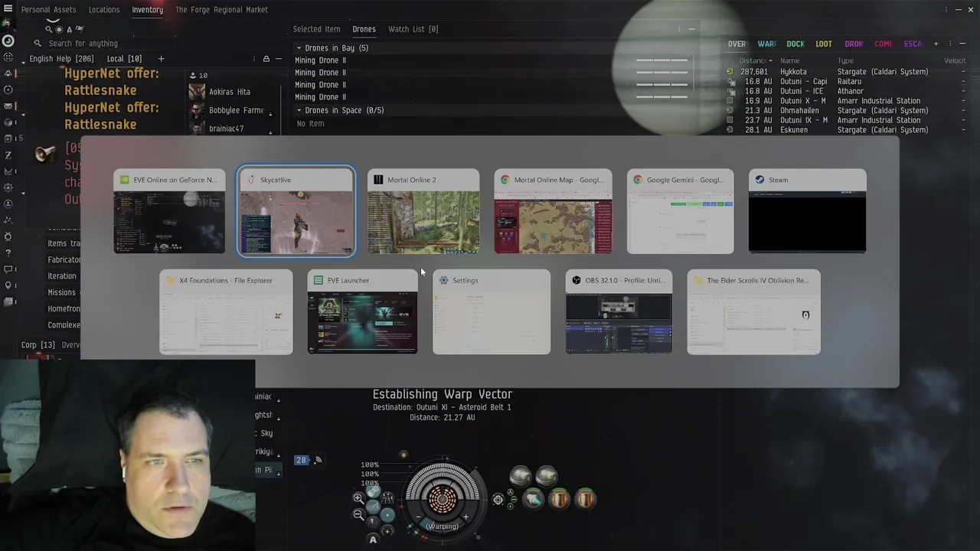The width and height of the screenshot is (980, 551).
Task: Activate the teal-tipped mid-slot module
Action: point(534,500)
